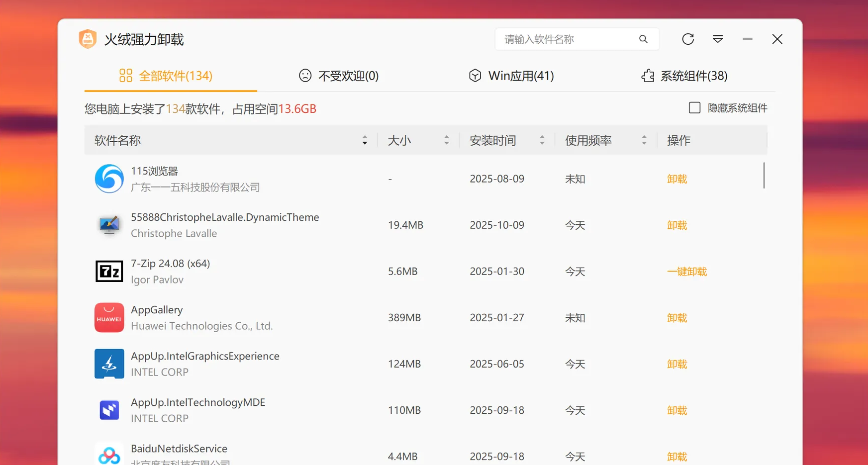Sort the list by 安装时间

tap(493, 140)
